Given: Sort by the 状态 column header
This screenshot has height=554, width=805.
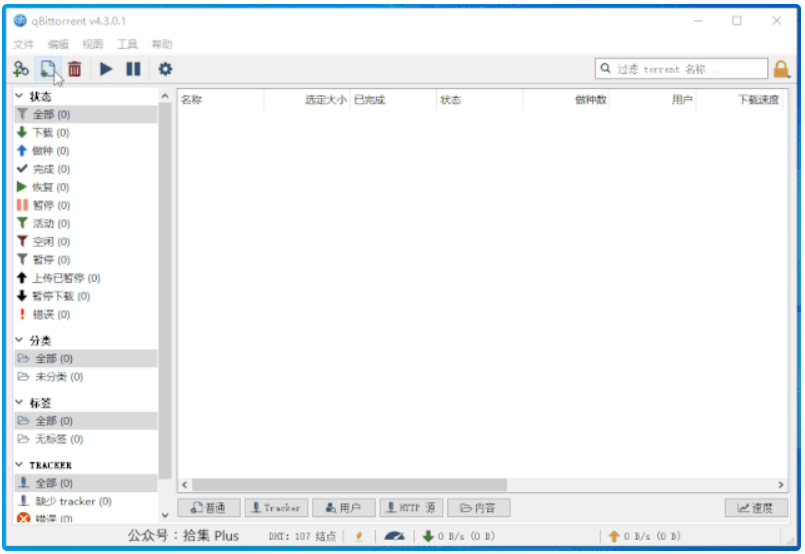Looking at the screenshot, I should point(480,100).
